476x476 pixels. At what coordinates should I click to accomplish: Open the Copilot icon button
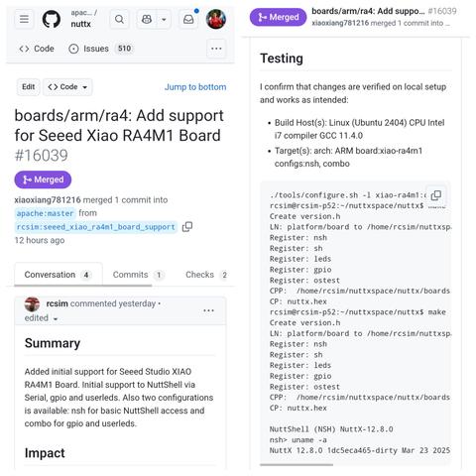147,20
